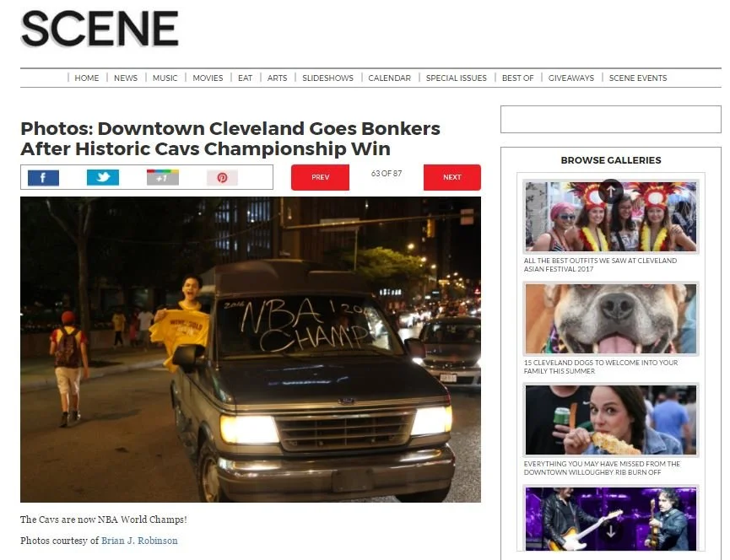Click the empty search box in sidebar

coord(611,120)
